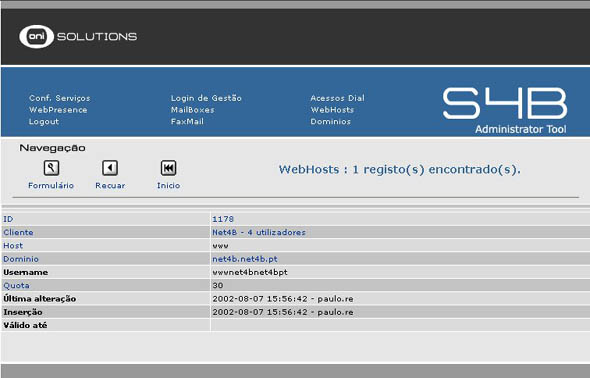Open the WebPresence menu item

[x=58, y=110]
